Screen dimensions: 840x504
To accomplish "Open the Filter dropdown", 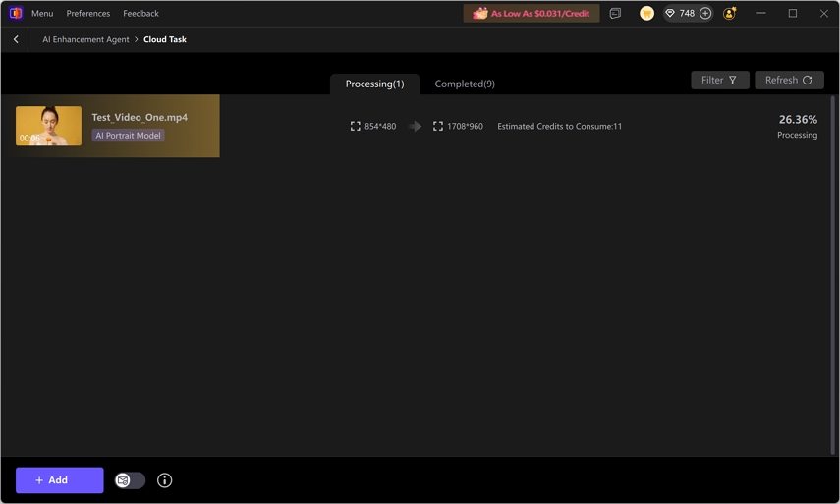I will [719, 80].
